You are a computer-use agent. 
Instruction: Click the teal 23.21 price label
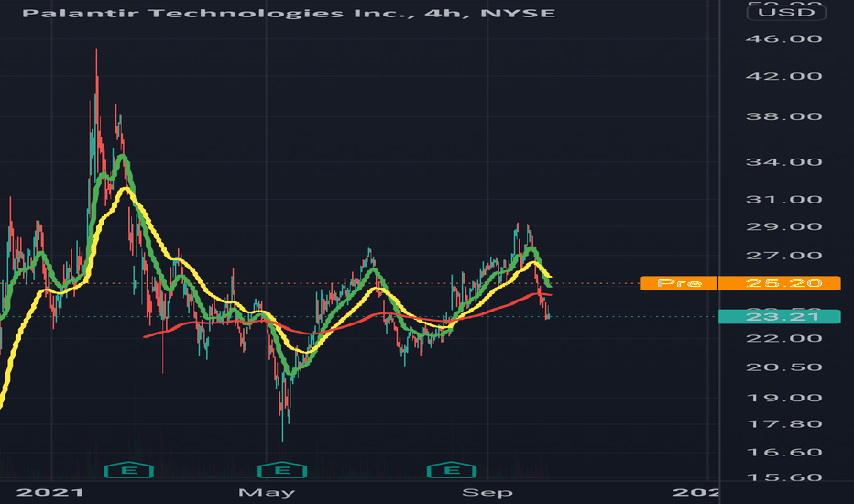tap(780, 316)
